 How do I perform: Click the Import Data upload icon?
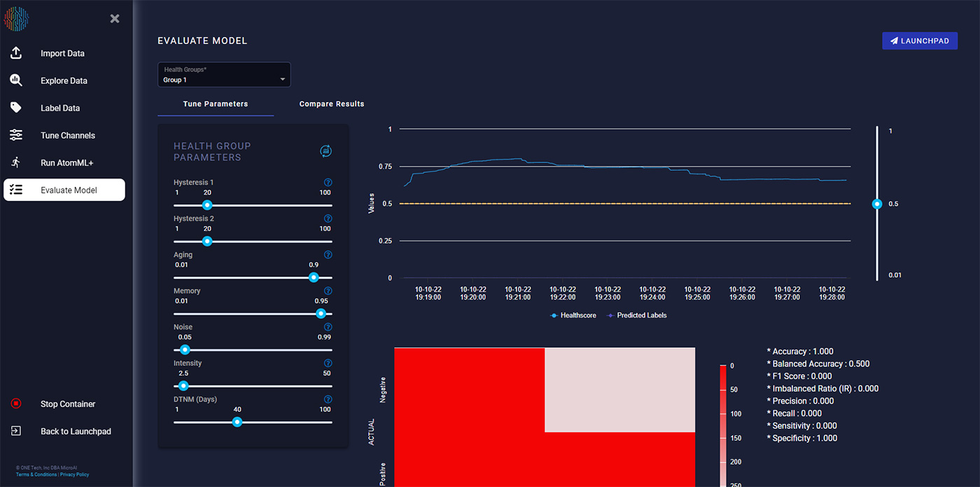pos(16,53)
